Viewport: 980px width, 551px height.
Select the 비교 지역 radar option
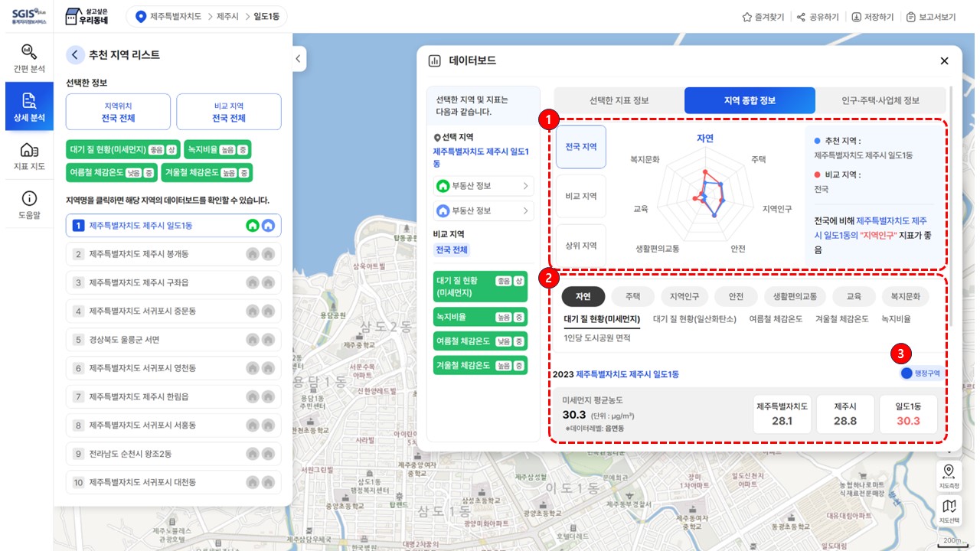click(x=580, y=196)
